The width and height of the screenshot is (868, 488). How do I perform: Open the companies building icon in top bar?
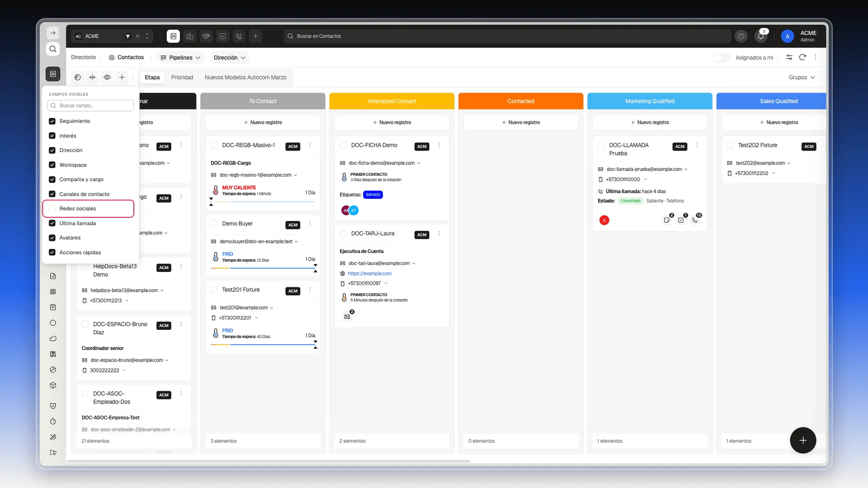190,36
